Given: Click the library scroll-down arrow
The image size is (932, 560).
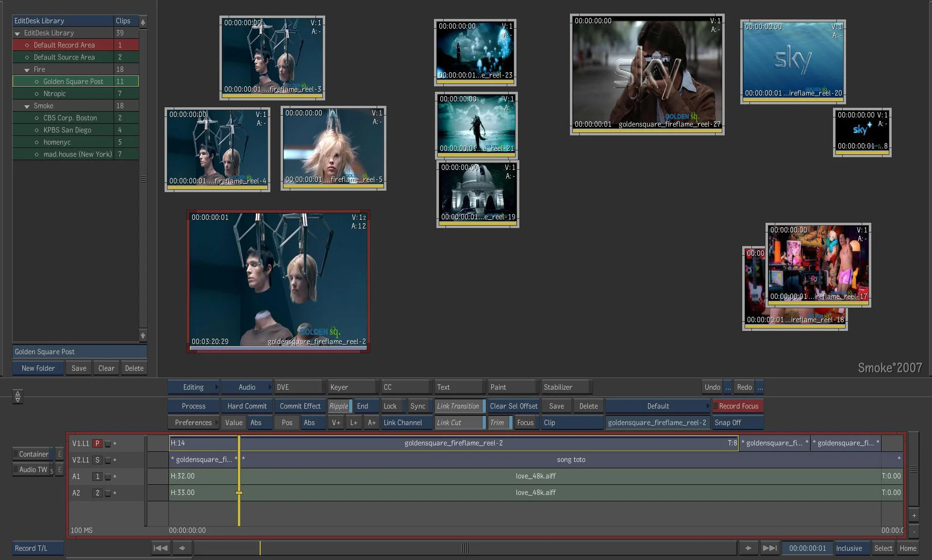Looking at the screenshot, I should [143, 335].
